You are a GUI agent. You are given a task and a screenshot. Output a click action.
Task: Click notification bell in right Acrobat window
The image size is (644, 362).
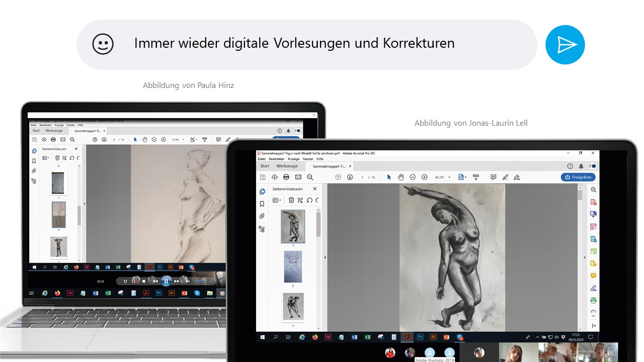point(581,166)
